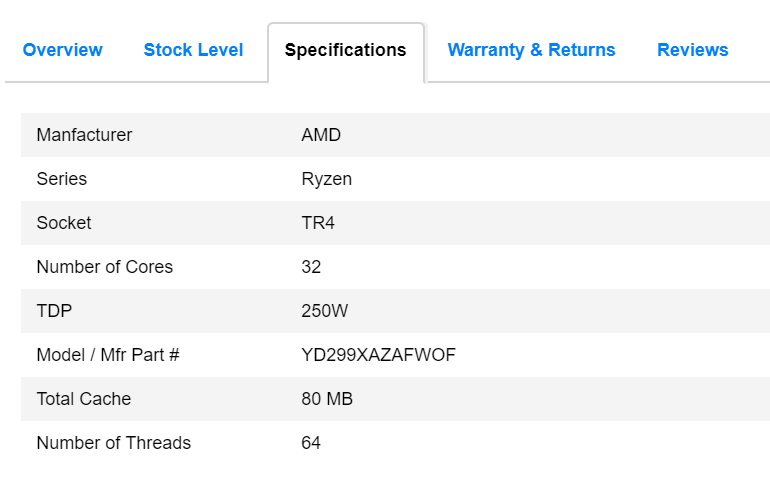Click the Number of Cores label

click(x=104, y=267)
